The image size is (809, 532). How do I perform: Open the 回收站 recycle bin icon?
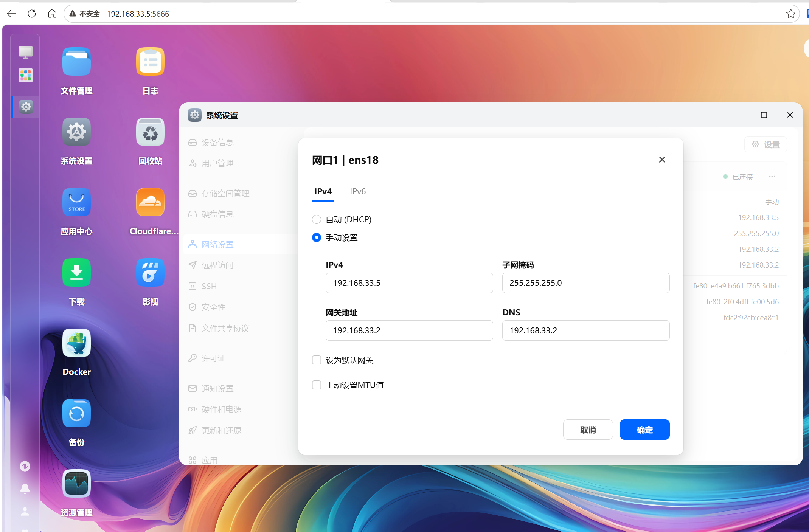click(150, 132)
